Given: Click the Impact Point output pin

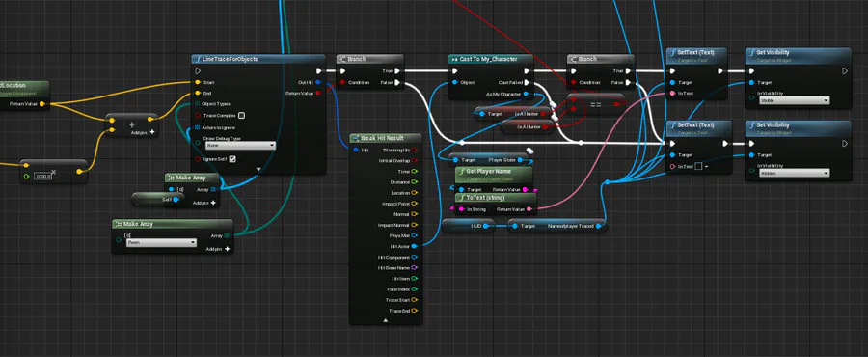Looking at the screenshot, I should pyautogui.click(x=414, y=204).
